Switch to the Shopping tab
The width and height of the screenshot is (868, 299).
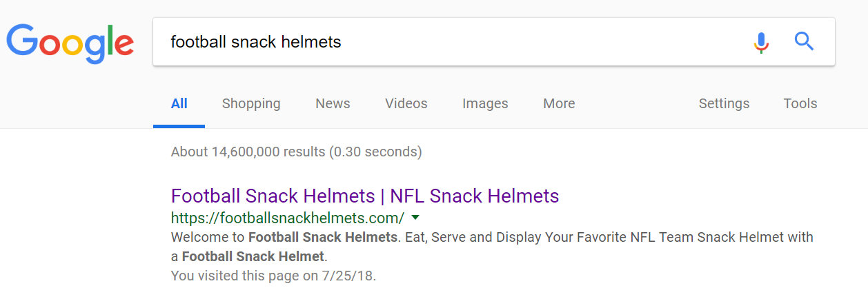251,104
